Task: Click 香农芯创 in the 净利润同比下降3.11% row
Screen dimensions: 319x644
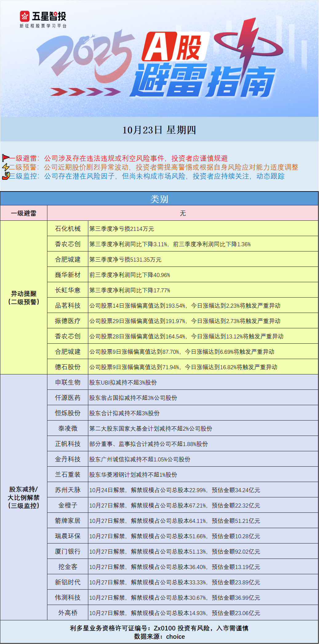Action: (68, 244)
